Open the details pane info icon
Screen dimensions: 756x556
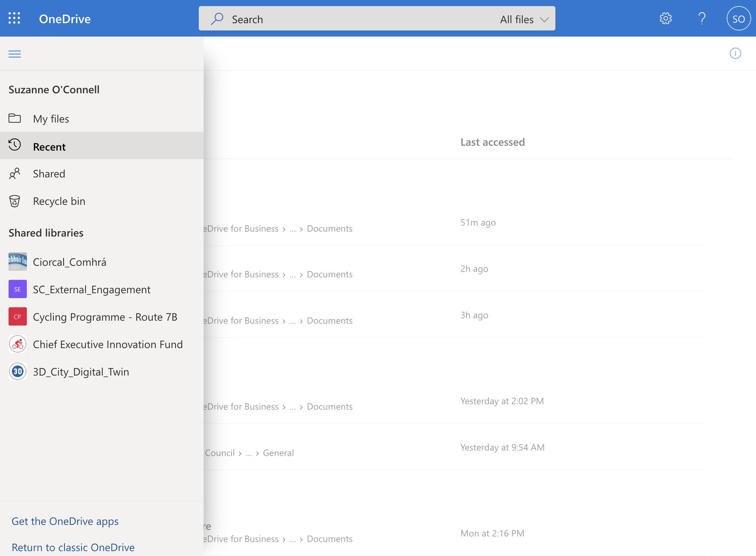735,53
